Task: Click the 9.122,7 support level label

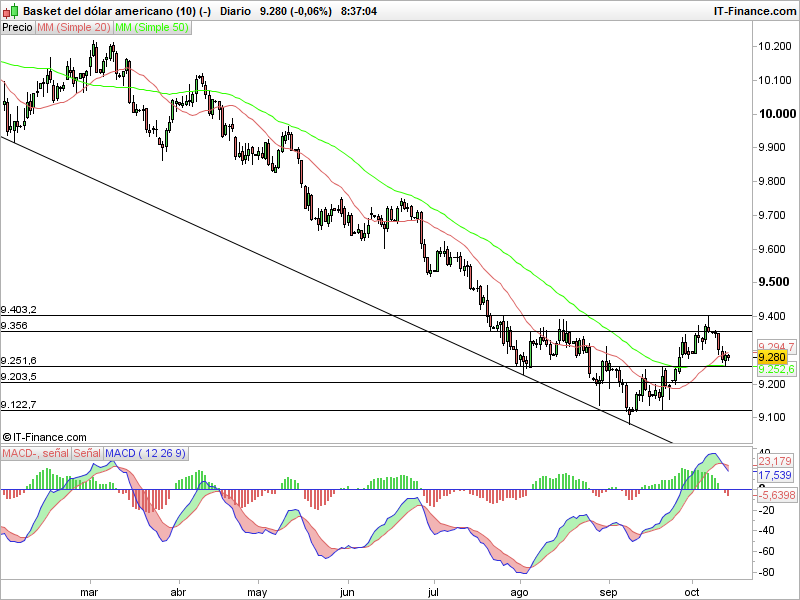Action: click(x=19, y=405)
